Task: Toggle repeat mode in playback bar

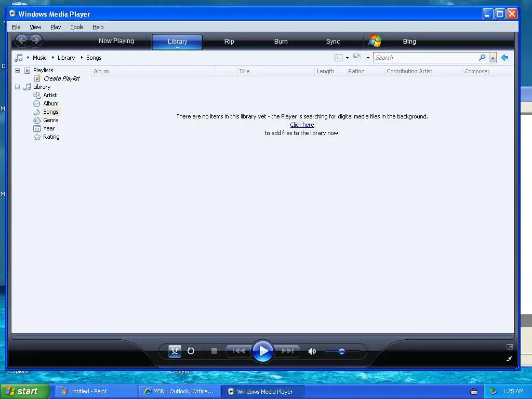Action: pyautogui.click(x=191, y=351)
